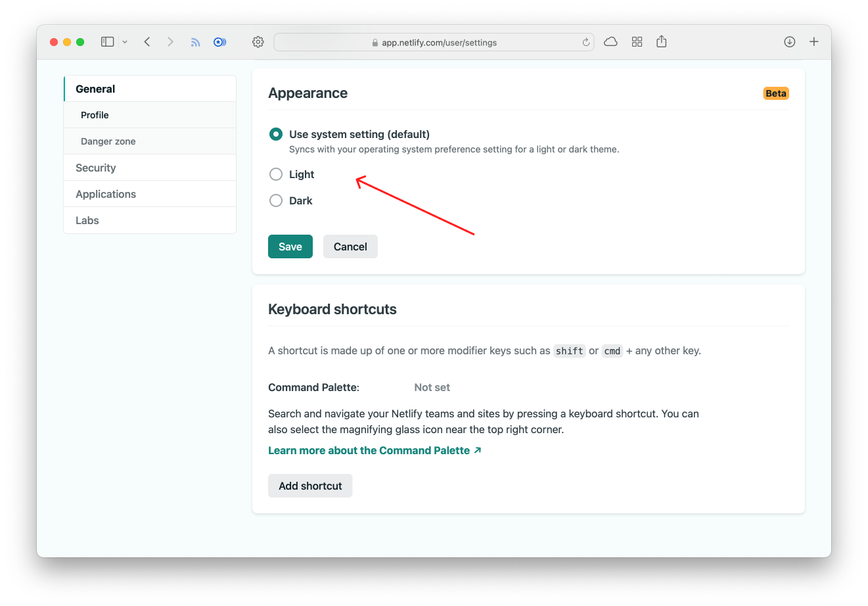Show downloads with the download icon
The width and height of the screenshot is (868, 606).
point(790,42)
